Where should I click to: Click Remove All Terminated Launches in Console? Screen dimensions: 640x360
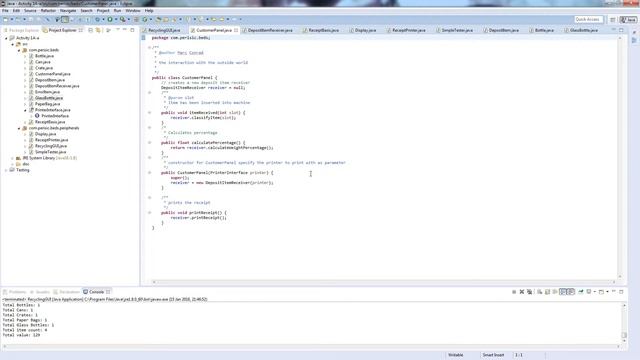[x=529, y=292]
